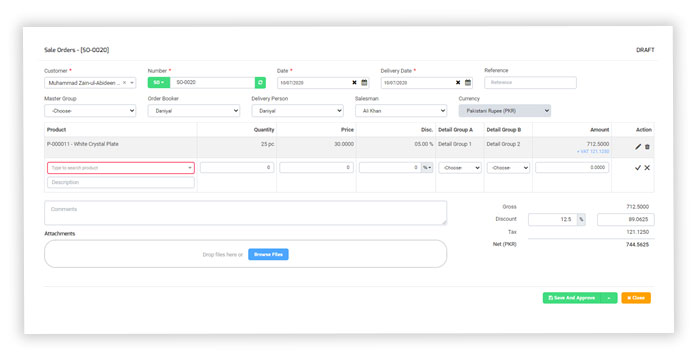Delete the White Crystal Plate row trash icon

[647, 147]
